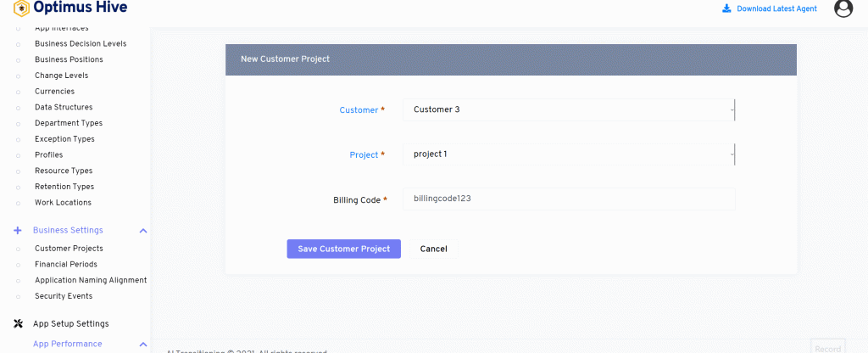The height and width of the screenshot is (353, 868).
Task: Open Customer Projects menu item
Action: pos(69,249)
